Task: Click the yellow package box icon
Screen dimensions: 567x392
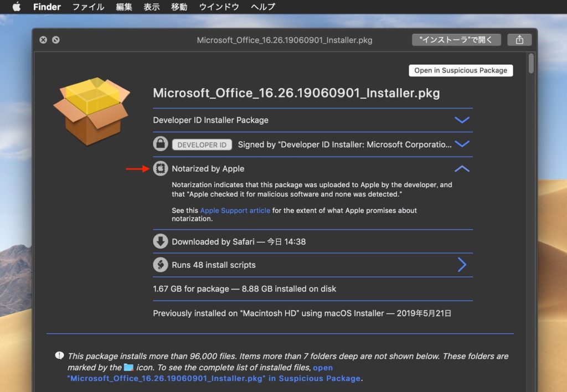Action: point(91,111)
